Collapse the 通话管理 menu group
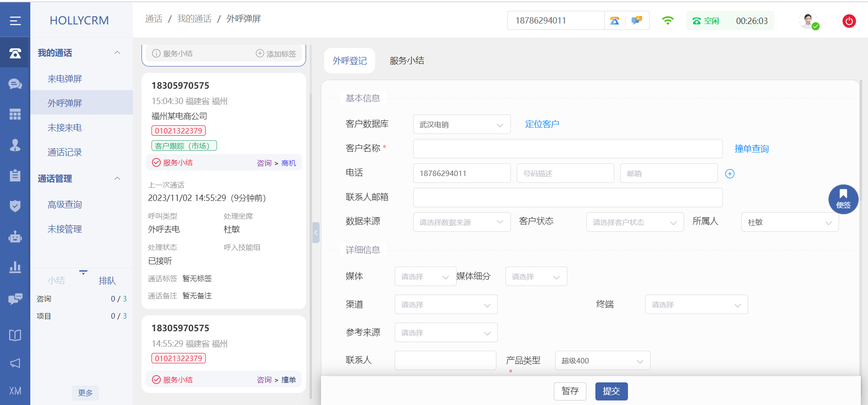The image size is (868, 405). [x=117, y=178]
